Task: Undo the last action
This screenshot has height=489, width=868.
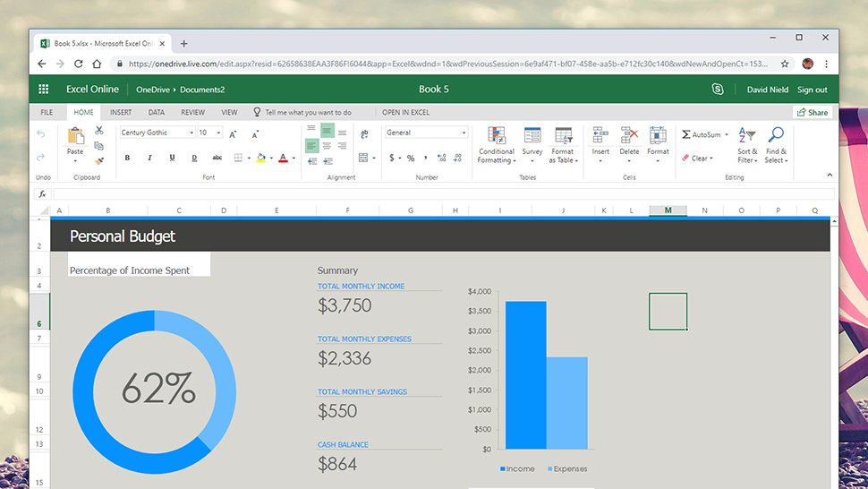Action: 41,134
